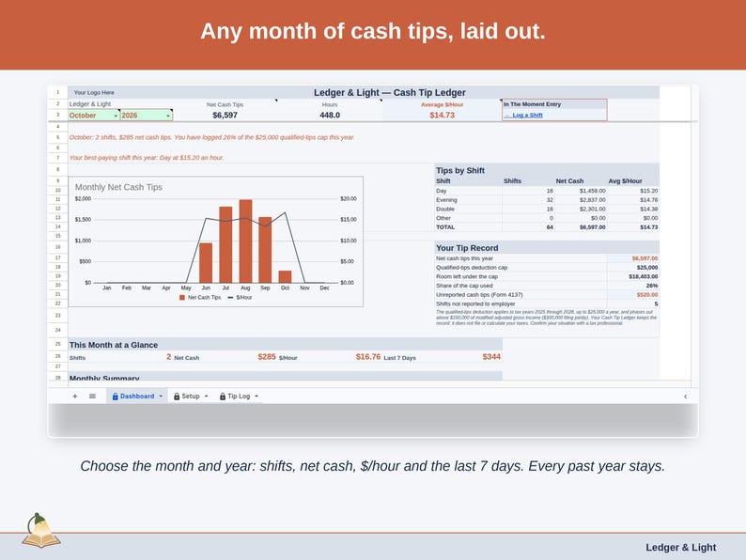Click the Avg $/Hour column header
Viewport: 746px width, 560px height.
[625, 180]
